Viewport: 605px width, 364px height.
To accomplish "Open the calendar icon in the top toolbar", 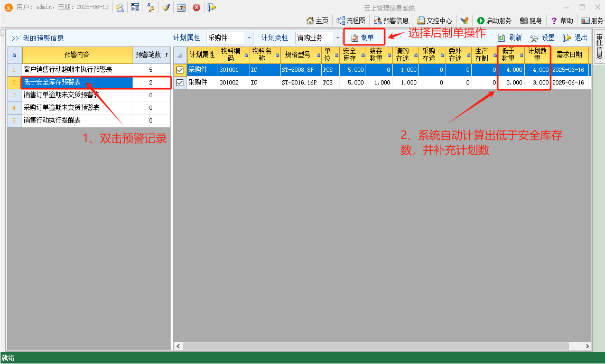I will tap(181, 7).
